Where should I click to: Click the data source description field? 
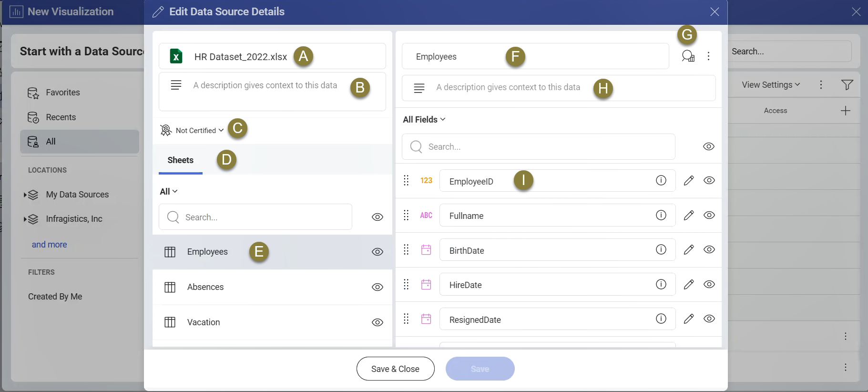[x=272, y=92]
